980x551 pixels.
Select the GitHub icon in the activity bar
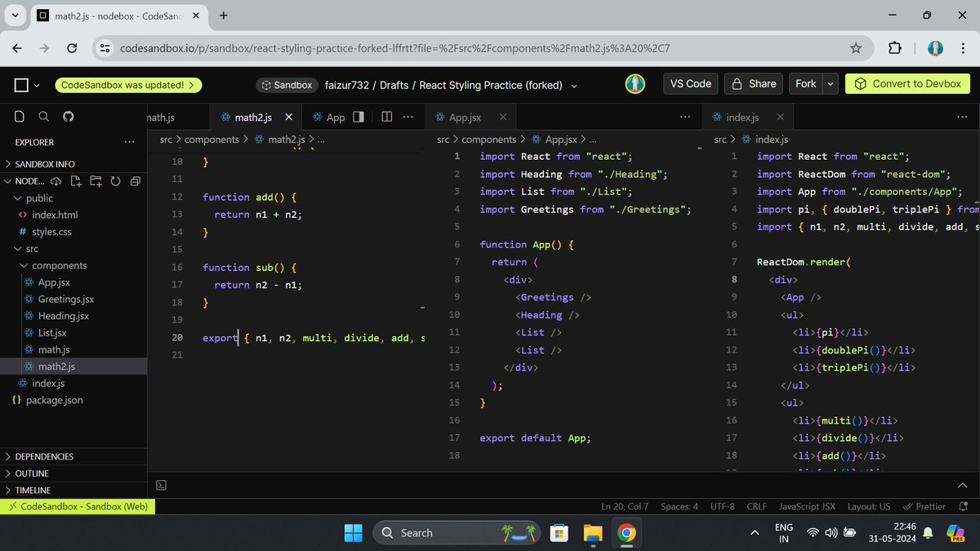coord(67,116)
